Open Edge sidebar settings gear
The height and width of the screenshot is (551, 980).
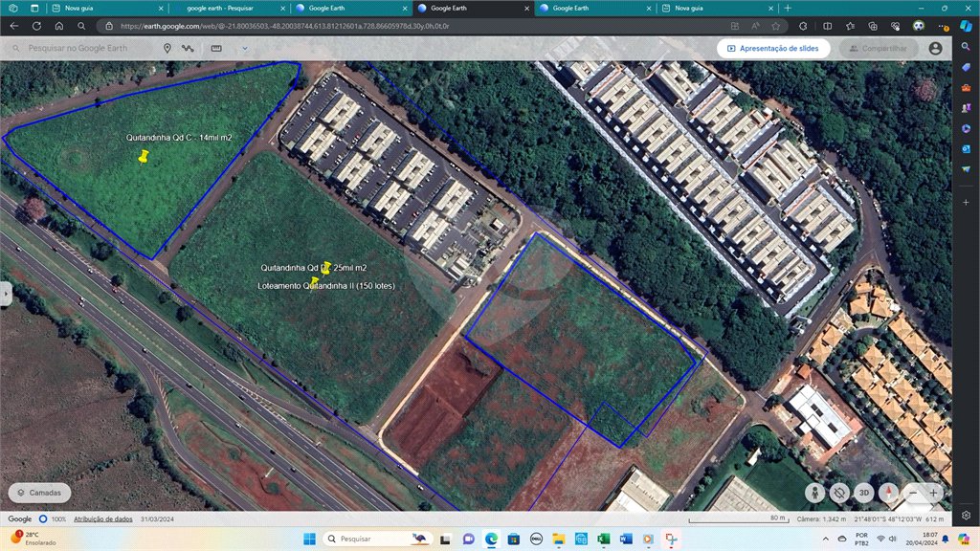click(x=967, y=516)
